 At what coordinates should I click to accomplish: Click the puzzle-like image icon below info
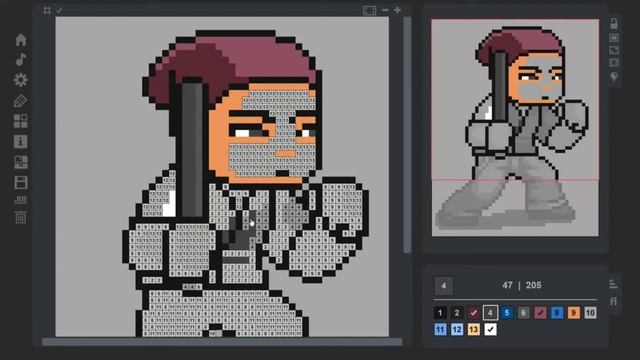point(20,162)
